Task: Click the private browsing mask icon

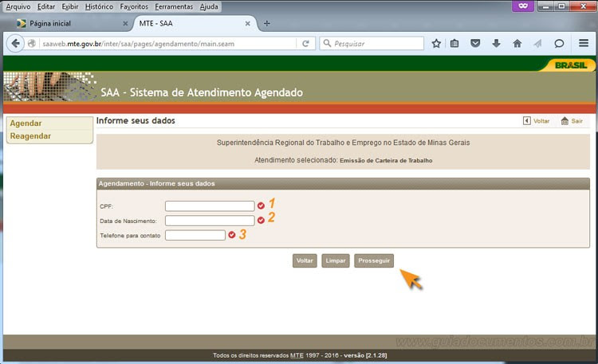Action: pyautogui.click(x=523, y=6)
